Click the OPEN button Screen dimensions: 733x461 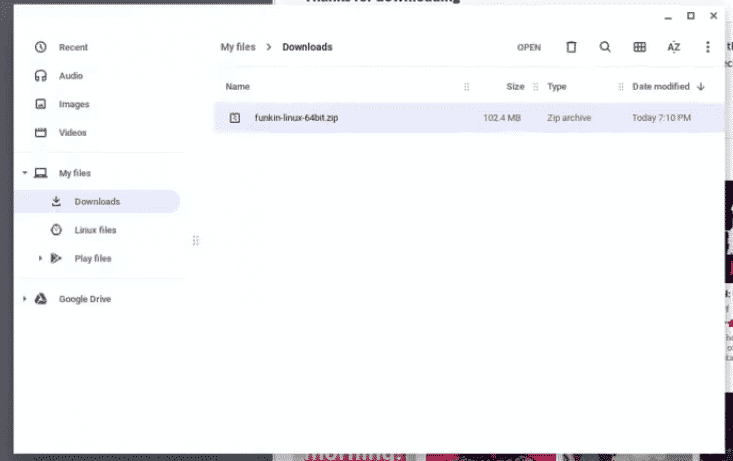pos(528,47)
